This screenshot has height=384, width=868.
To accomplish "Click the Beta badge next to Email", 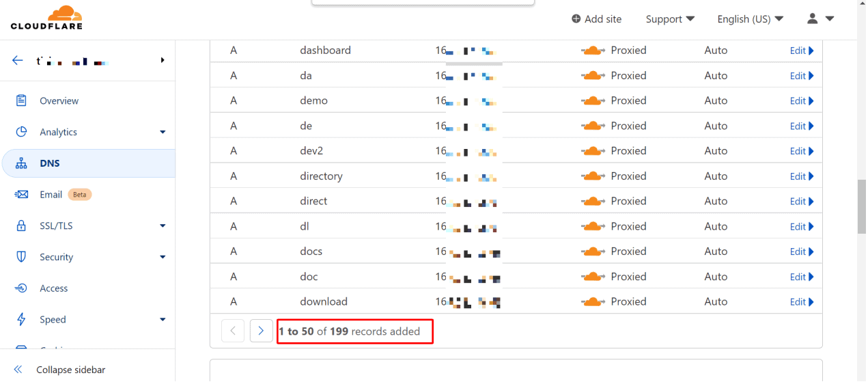I will (80, 195).
